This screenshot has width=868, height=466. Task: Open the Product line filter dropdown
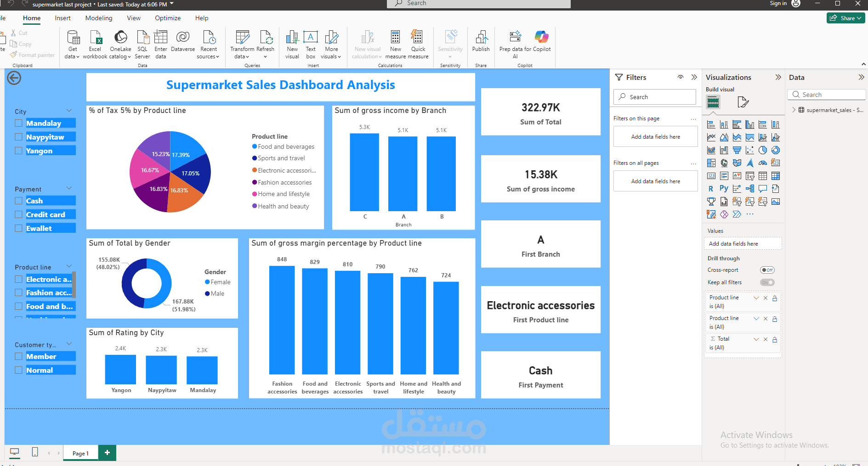point(756,298)
